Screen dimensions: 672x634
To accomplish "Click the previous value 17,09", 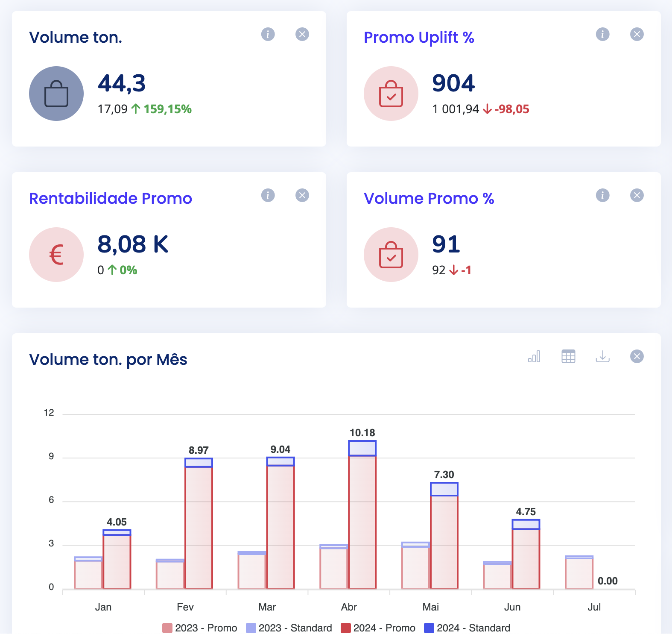I will pyautogui.click(x=113, y=109).
